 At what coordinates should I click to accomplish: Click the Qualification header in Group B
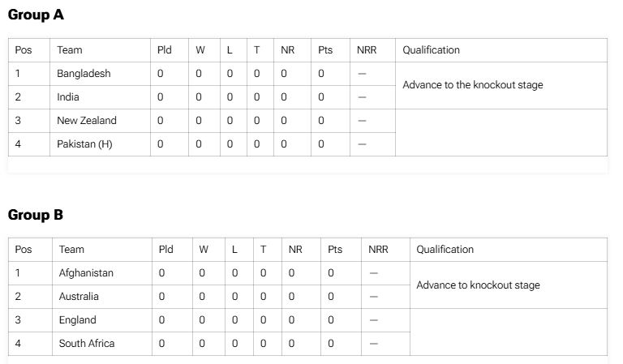445,249
